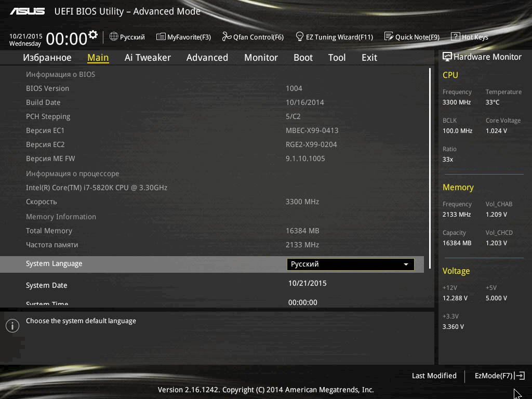Click the Hardware Monitor screen icon
The width and height of the screenshot is (532, 399).
[x=447, y=57]
